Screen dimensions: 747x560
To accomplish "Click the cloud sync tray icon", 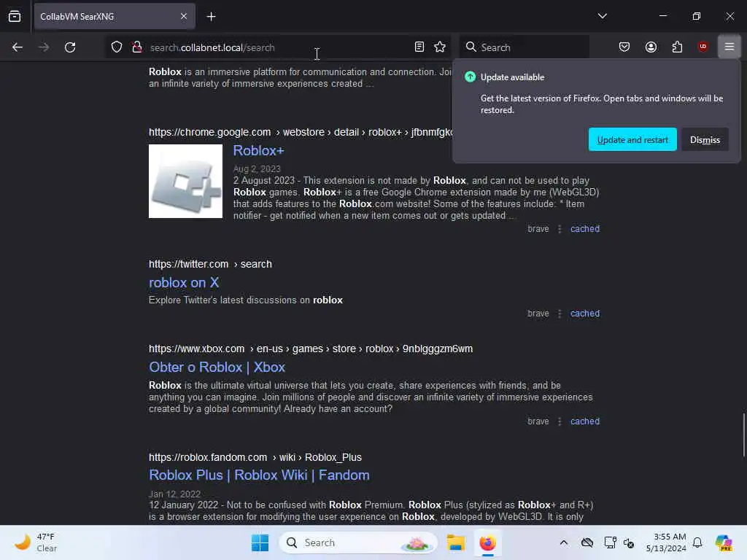I will pyautogui.click(x=587, y=542).
